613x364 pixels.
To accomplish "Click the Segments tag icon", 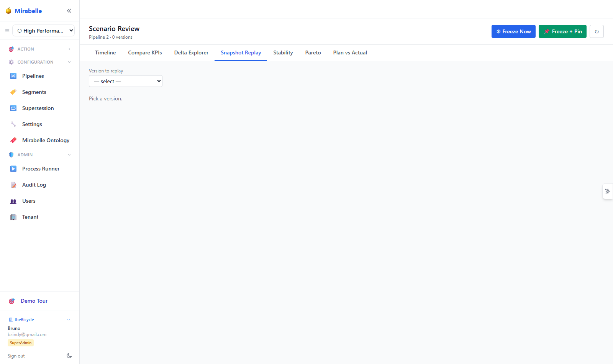I will coord(13,92).
